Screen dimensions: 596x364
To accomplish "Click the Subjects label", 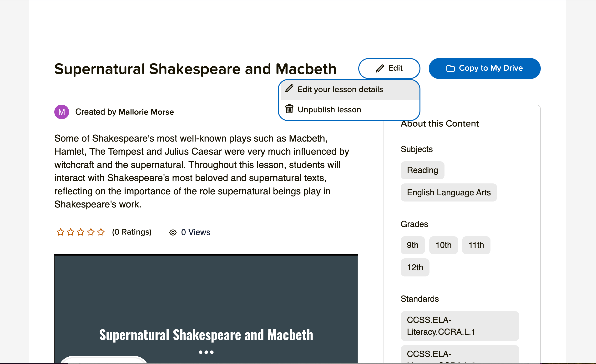I will (417, 149).
